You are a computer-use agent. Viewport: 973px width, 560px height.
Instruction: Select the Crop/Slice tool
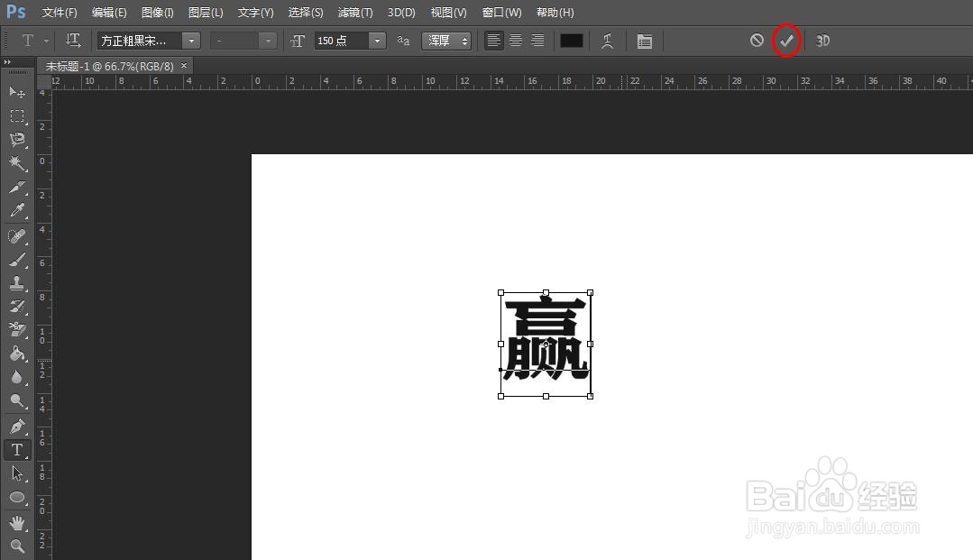coord(17,187)
